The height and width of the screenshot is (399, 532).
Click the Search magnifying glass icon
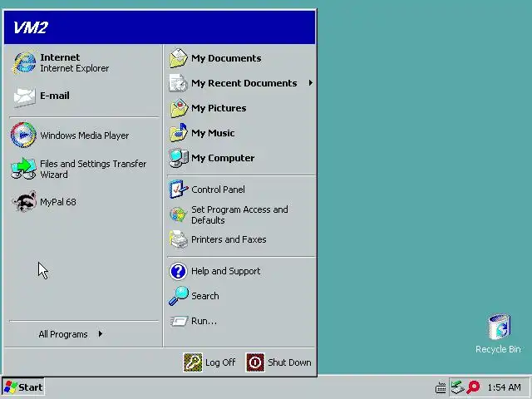pyautogui.click(x=179, y=296)
